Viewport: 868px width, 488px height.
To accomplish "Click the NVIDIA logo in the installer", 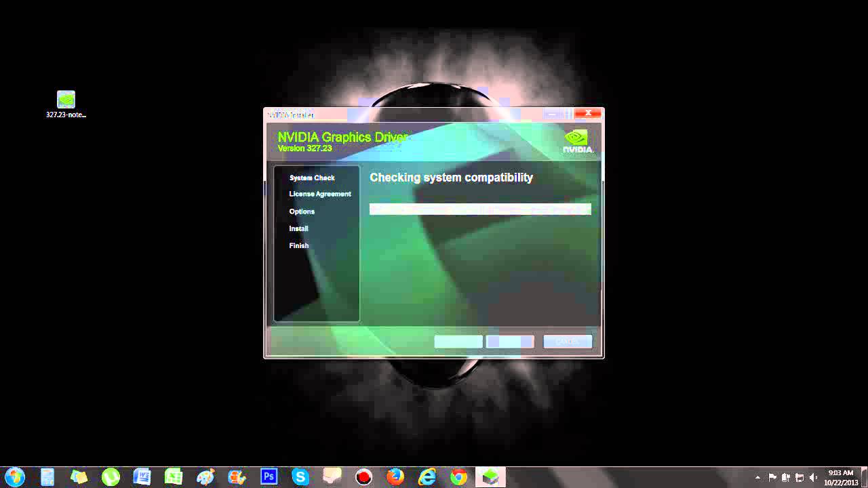I will 577,140.
